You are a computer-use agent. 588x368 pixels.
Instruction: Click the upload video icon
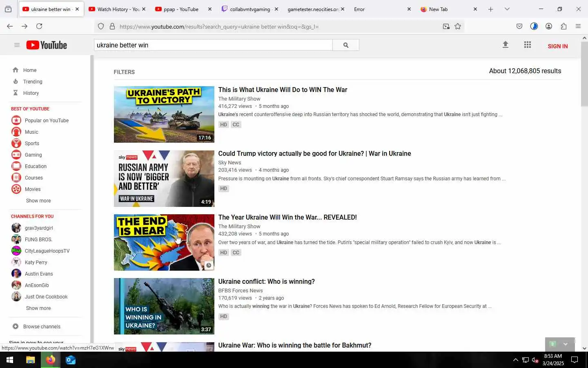505,45
